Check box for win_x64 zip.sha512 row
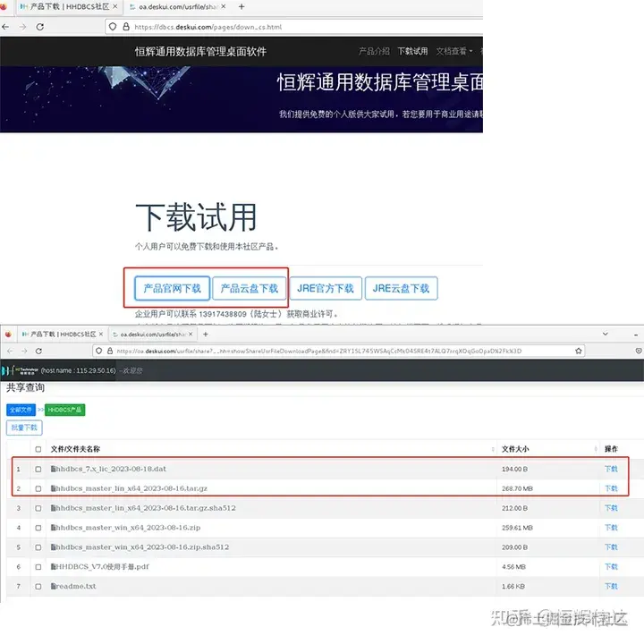The width and height of the screenshot is (644, 644). pos(38,547)
